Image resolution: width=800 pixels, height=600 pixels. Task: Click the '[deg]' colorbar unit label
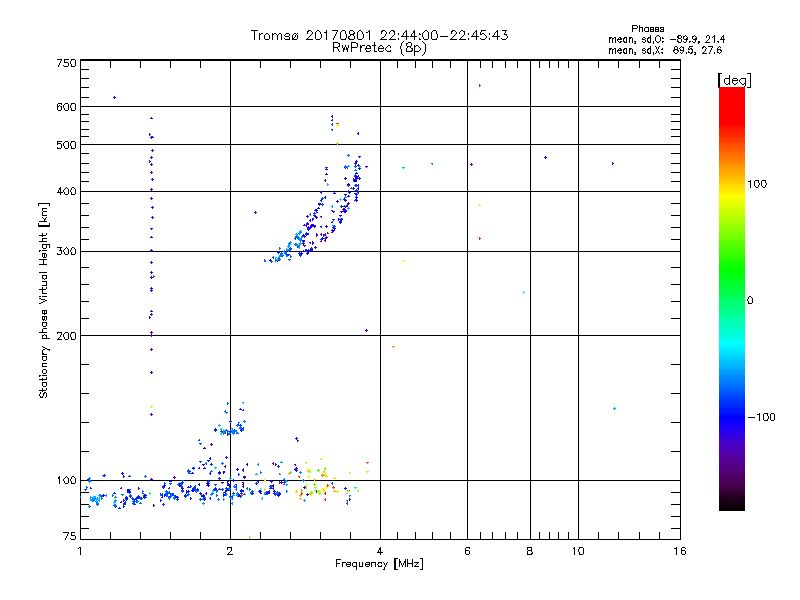click(x=734, y=80)
